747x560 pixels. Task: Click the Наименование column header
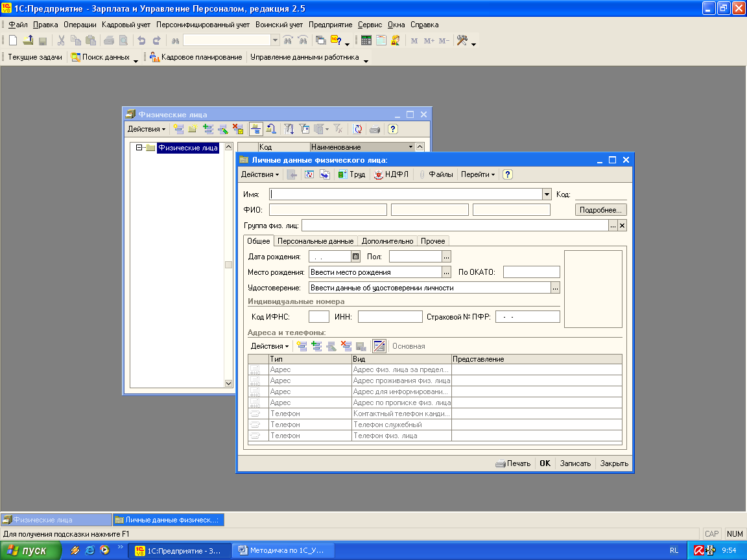(x=362, y=147)
